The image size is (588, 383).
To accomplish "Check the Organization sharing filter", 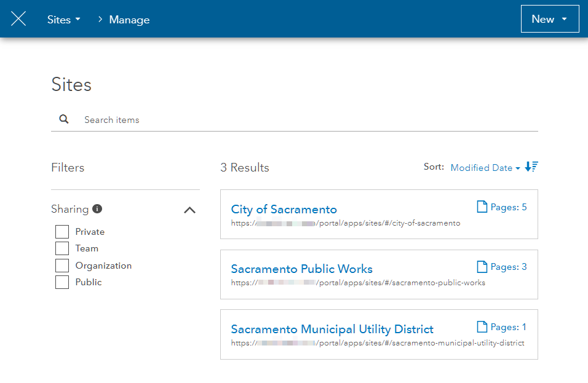I will [62, 266].
